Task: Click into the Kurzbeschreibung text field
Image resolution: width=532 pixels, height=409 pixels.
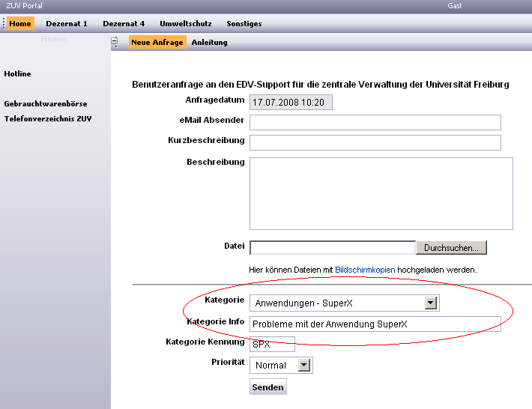Action: [375, 142]
